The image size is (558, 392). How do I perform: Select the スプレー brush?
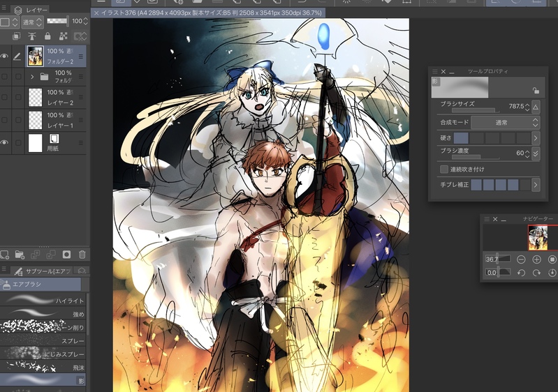pos(43,340)
